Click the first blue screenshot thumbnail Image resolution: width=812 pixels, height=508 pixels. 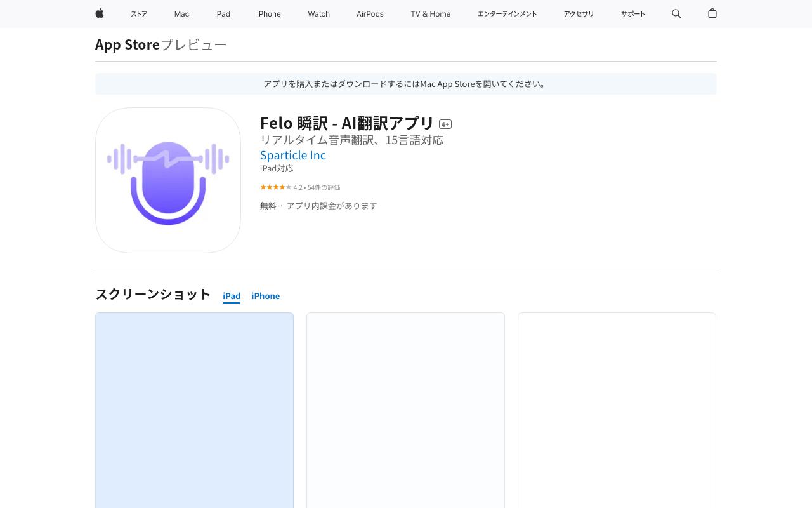(194, 410)
